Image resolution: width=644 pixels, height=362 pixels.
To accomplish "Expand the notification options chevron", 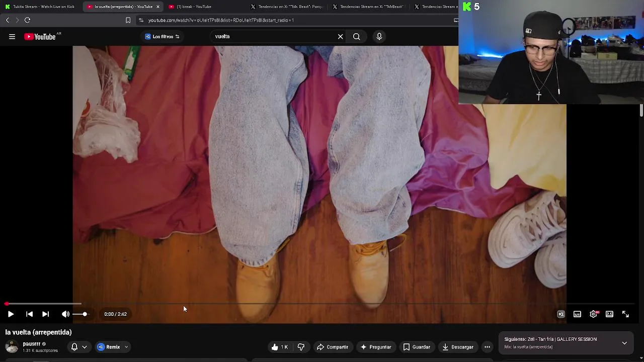I will click(85, 347).
